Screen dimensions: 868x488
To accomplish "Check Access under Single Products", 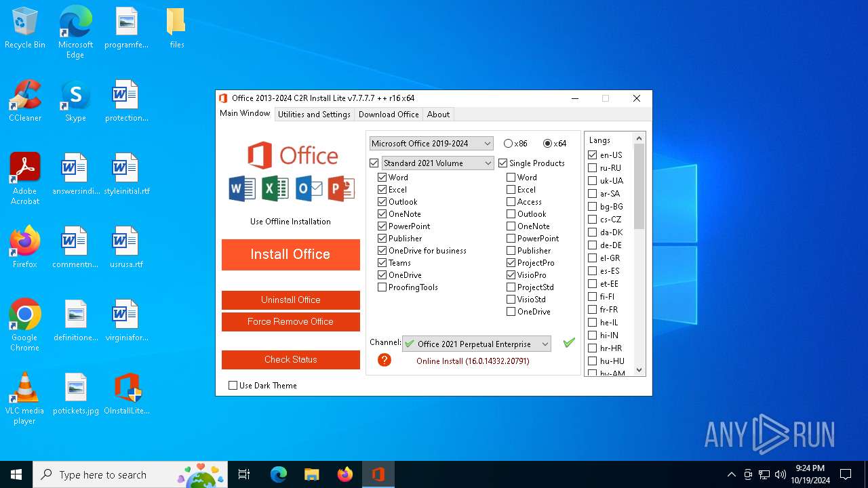I will [x=511, y=202].
